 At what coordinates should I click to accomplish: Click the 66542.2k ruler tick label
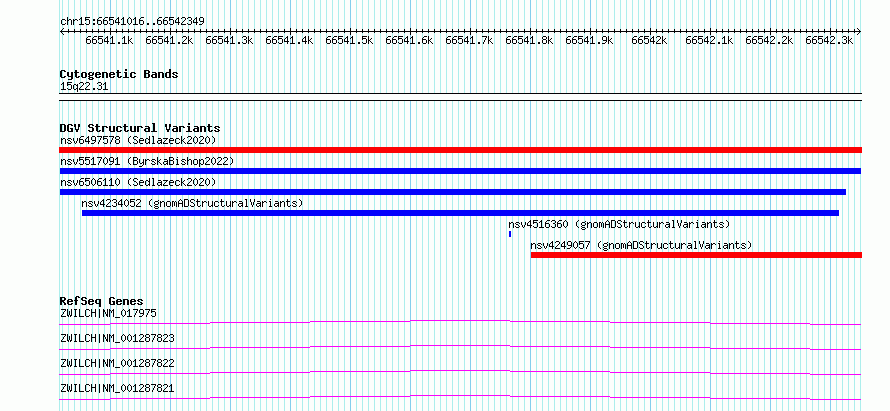[770, 41]
